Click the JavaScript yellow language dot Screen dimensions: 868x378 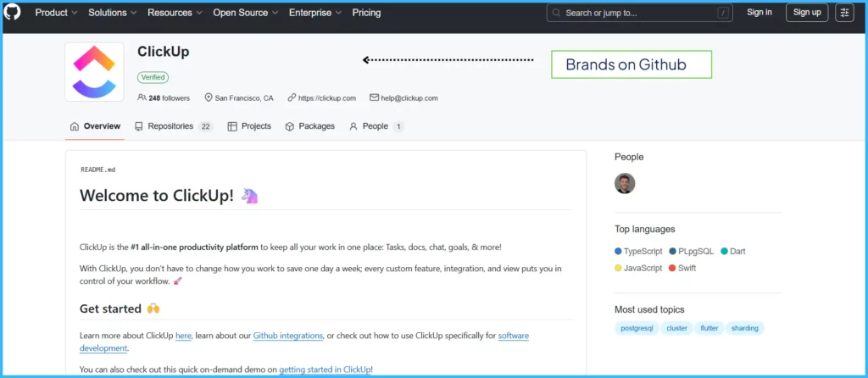(618, 268)
